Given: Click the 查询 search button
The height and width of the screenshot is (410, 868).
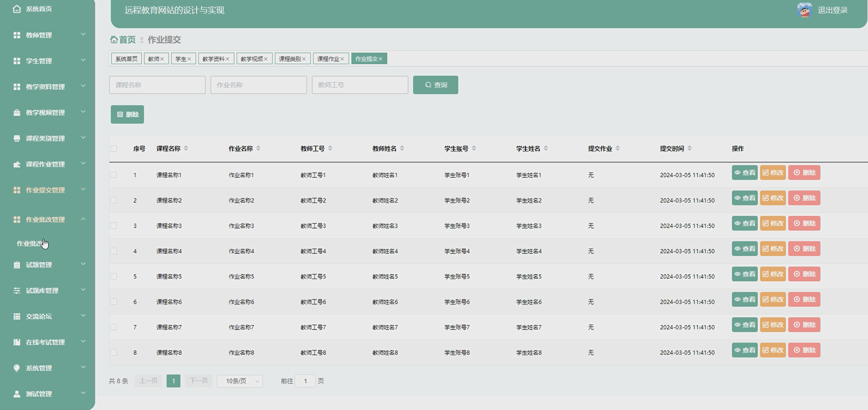Looking at the screenshot, I should [435, 85].
